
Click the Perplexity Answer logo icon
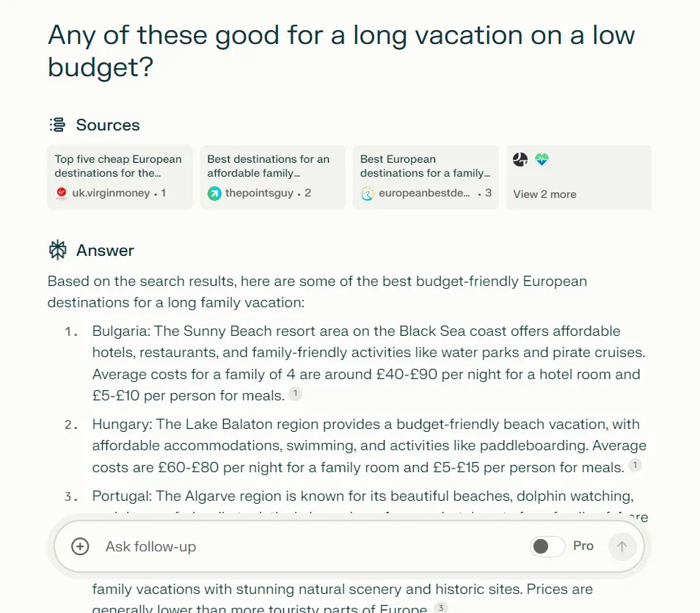(x=57, y=250)
